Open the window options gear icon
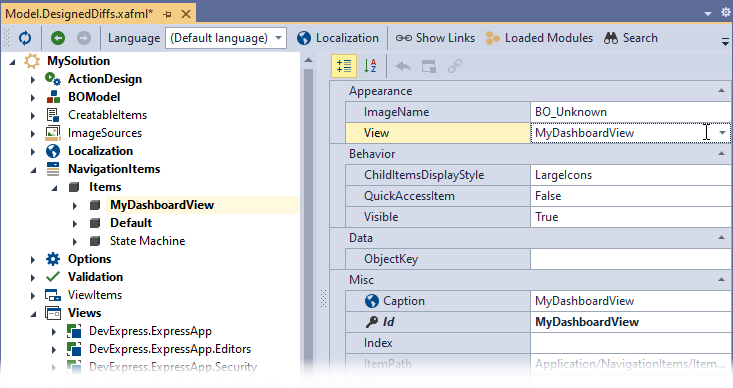Image resolution: width=733 pixels, height=388 pixels. (726, 12)
